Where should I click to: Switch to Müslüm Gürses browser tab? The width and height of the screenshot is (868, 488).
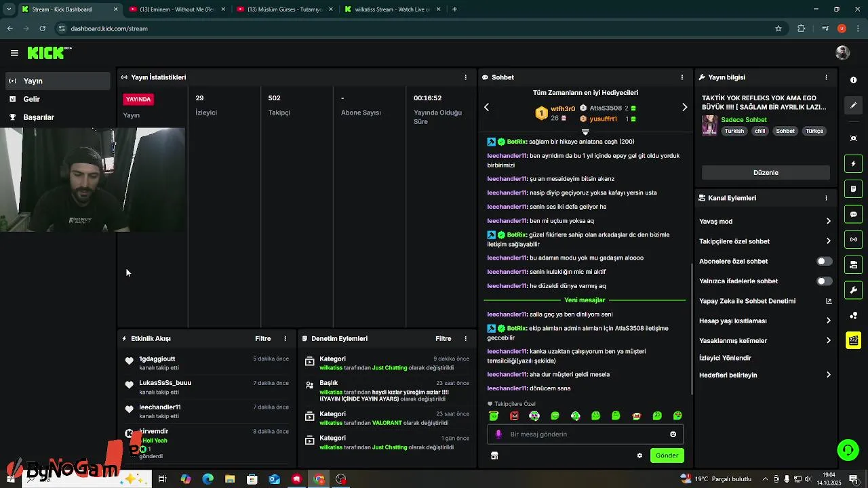tap(284, 9)
